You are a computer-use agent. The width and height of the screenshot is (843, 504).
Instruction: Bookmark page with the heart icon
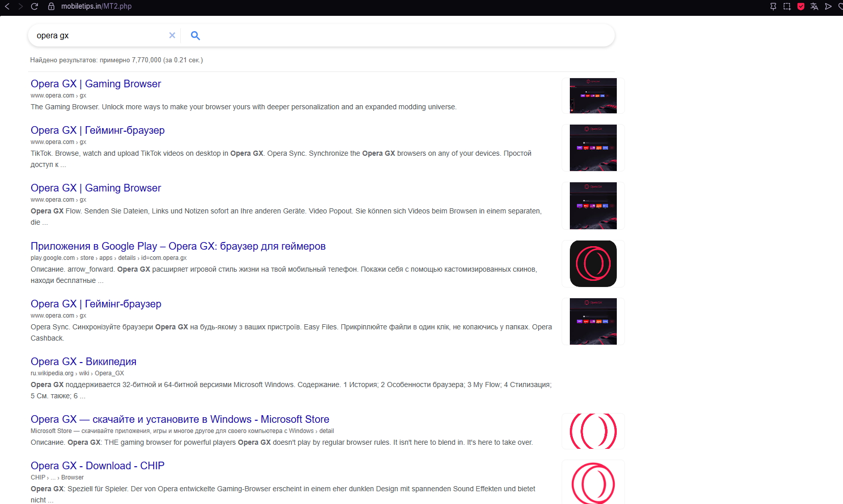(x=840, y=6)
